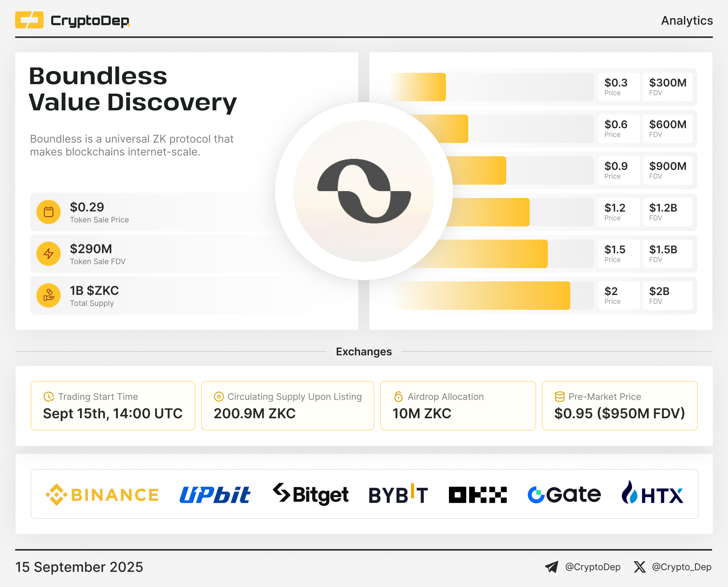Click the $2B FDV cell
Screen dimensions: 728x587
668,295
